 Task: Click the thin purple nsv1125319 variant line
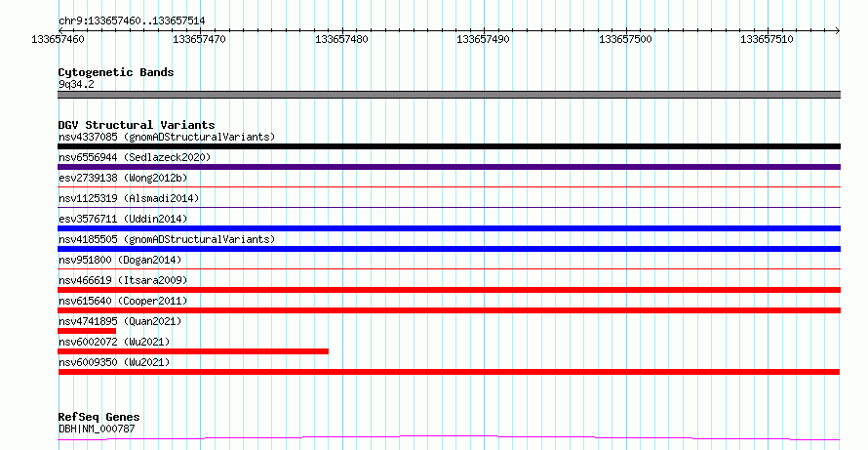(x=449, y=208)
